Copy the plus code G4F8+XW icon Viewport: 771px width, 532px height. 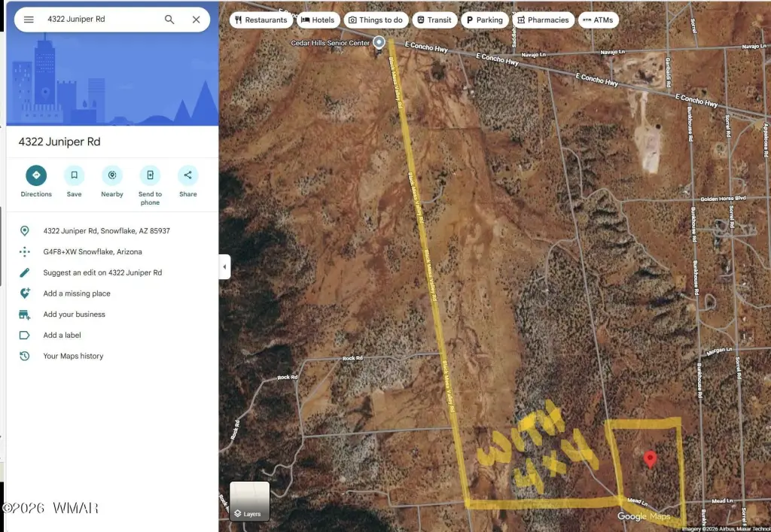(24, 252)
